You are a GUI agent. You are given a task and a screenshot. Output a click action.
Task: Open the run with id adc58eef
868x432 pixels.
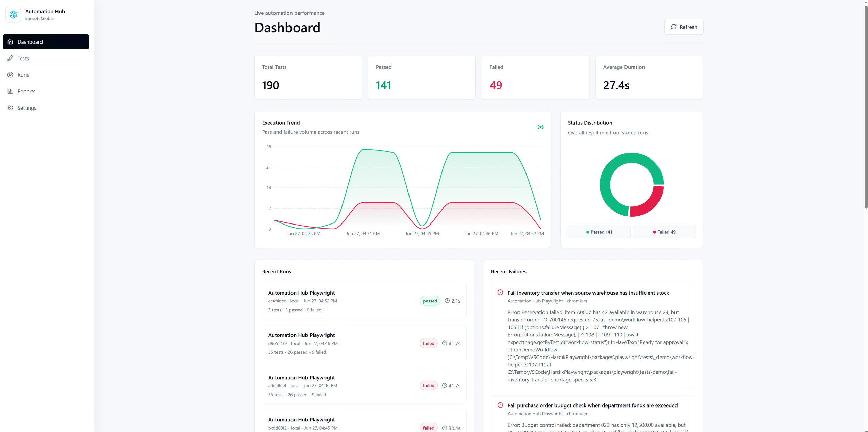click(x=364, y=385)
